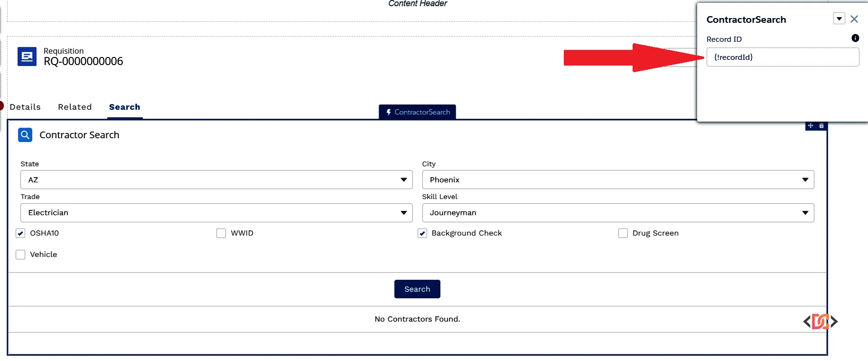Click the lightning bolt ContractorSearch label
This screenshot has width=868, height=361.
(x=418, y=112)
